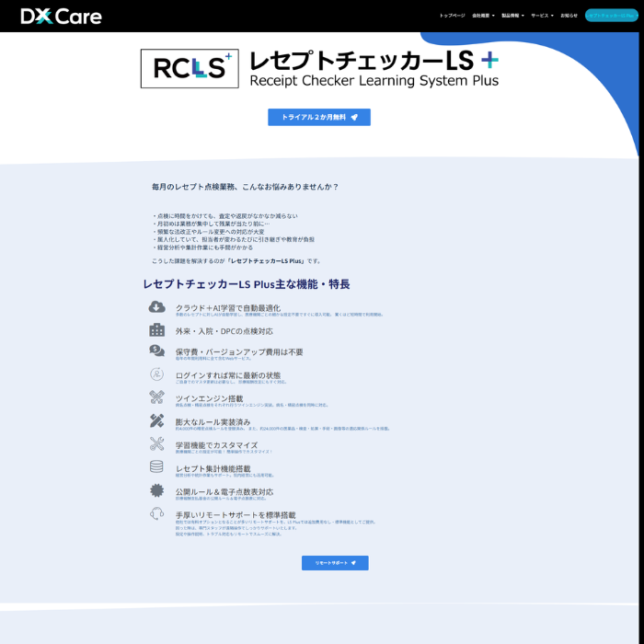Image resolution: width=644 pixels, height=644 pixels.
Task: Click the bullet 月初めは業務が集中して残業が当たり前に
Action: [211, 224]
